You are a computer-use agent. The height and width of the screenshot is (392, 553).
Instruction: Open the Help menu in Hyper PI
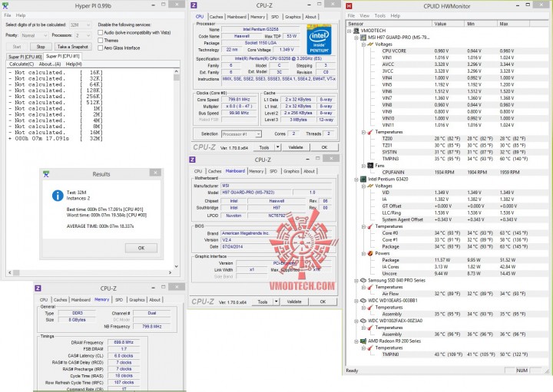tap(21, 15)
